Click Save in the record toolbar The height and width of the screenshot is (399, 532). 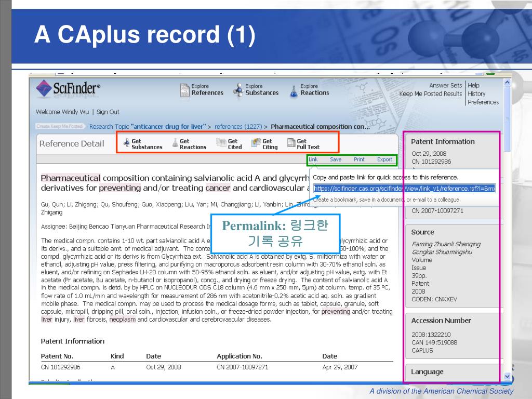click(x=336, y=159)
